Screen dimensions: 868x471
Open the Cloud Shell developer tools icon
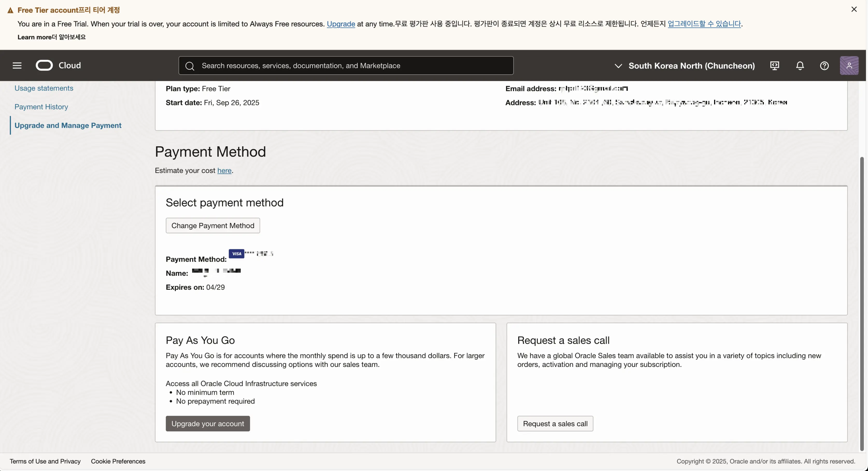[x=775, y=66]
